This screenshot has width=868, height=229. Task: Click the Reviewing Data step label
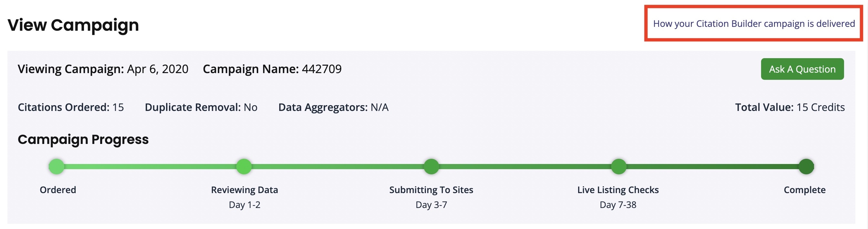(244, 190)
